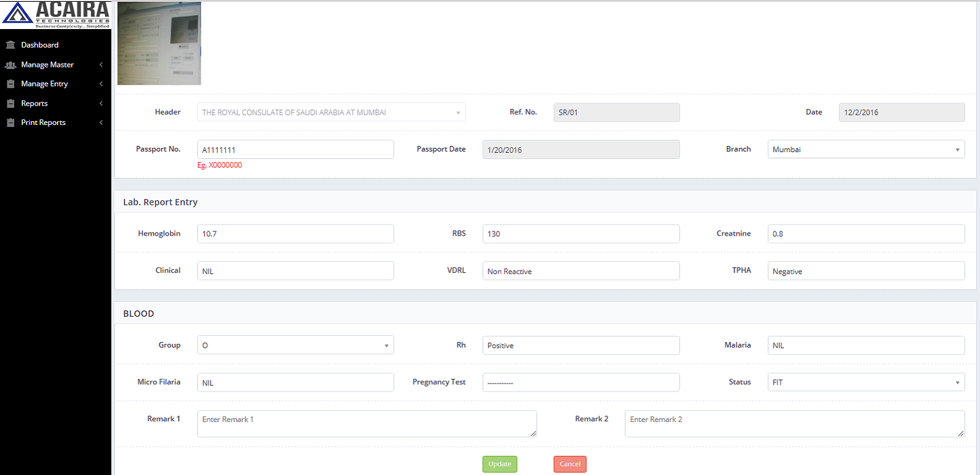Viewport: 980px width, 475px height.
Task: Open the Header consulate dropdown
Action: pyautogui.click(x=331, y=113)
